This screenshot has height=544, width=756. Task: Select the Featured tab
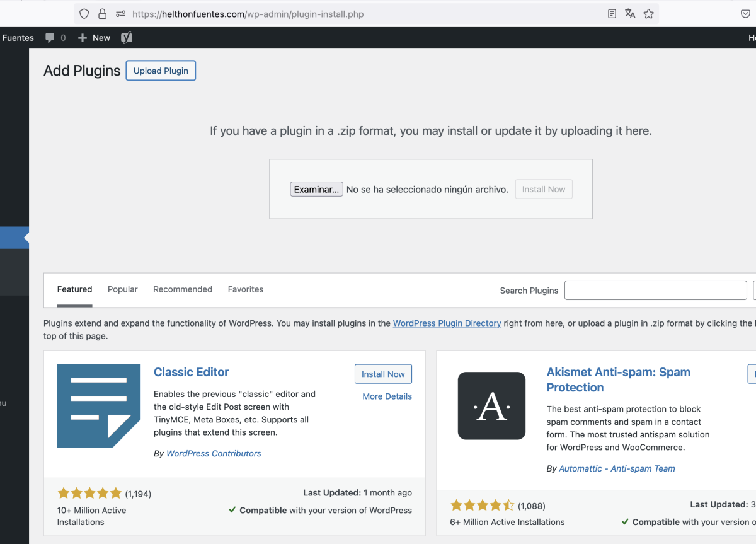[x=74, y=289]
